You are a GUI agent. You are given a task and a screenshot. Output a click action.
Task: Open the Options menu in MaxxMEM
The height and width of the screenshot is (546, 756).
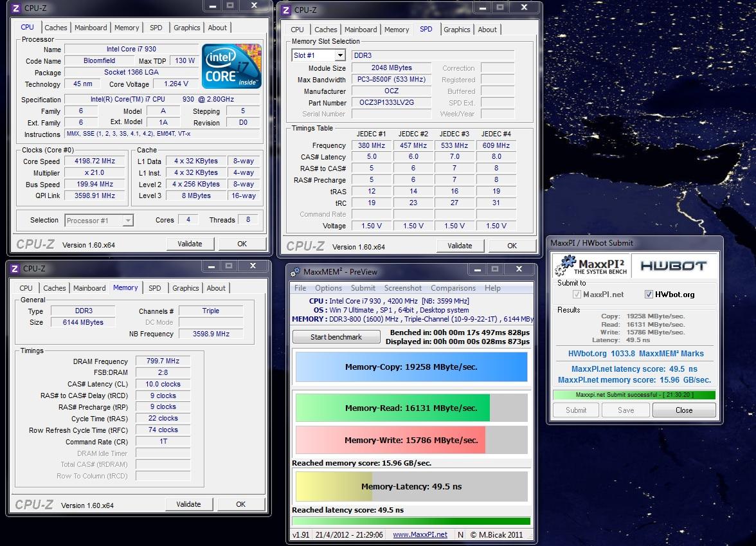(x=328, y=288)
